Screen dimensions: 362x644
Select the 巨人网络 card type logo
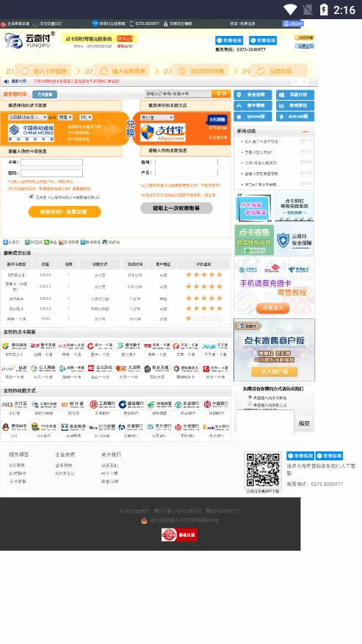pyautogui.click(x=43, y=368)
